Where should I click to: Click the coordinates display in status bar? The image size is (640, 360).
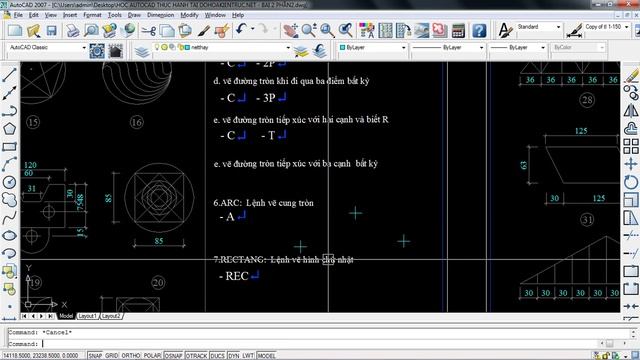click(x=40, y=356)
